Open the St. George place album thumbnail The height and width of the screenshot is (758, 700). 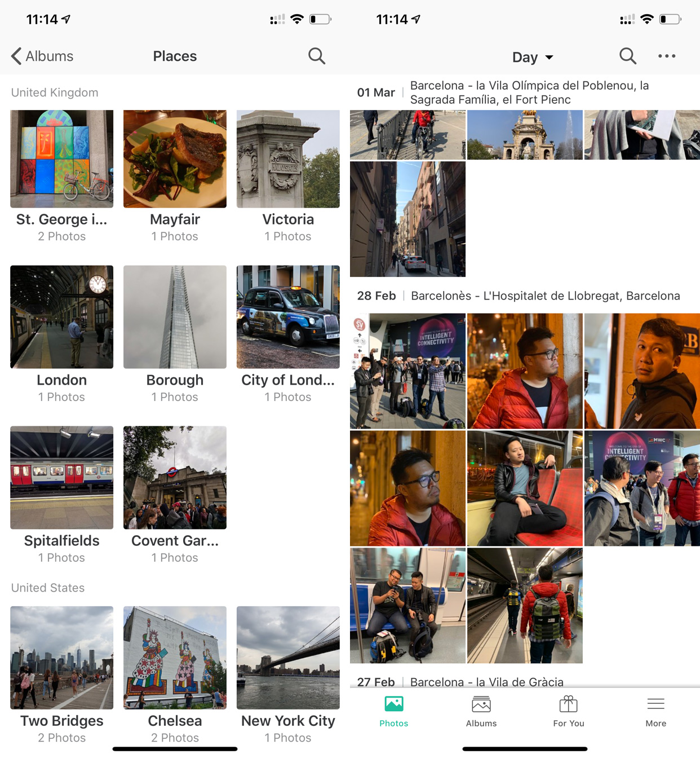coord(61,159)
